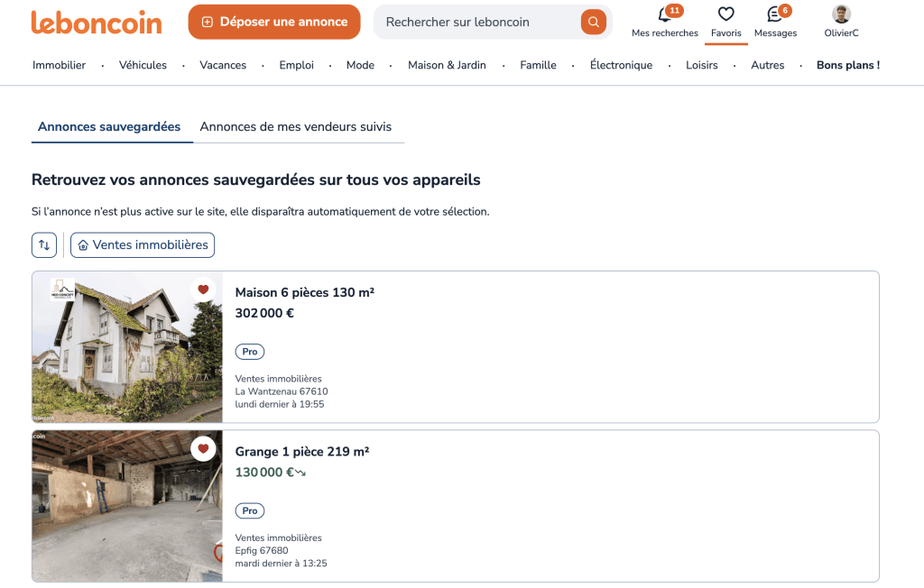Open the Immobilier menu

tap(59, 65)
